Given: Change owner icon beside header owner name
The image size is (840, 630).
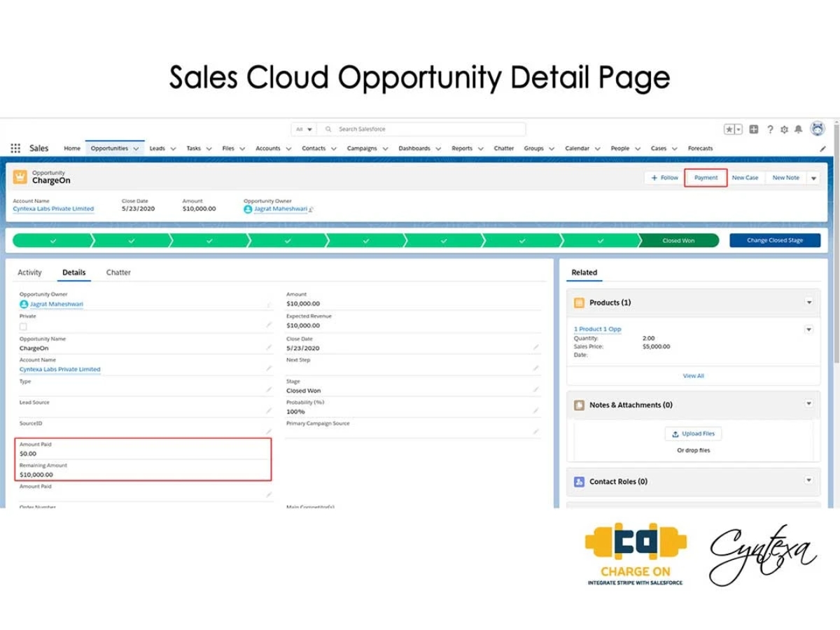Looking at the screenshot, I should click(311, 209).
